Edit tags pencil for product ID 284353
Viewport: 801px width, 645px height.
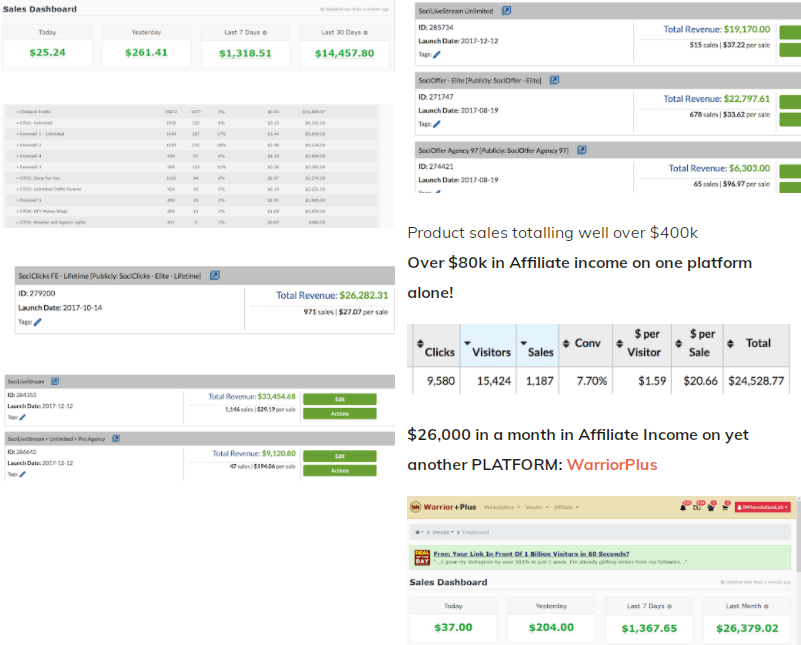coord(22,417)
